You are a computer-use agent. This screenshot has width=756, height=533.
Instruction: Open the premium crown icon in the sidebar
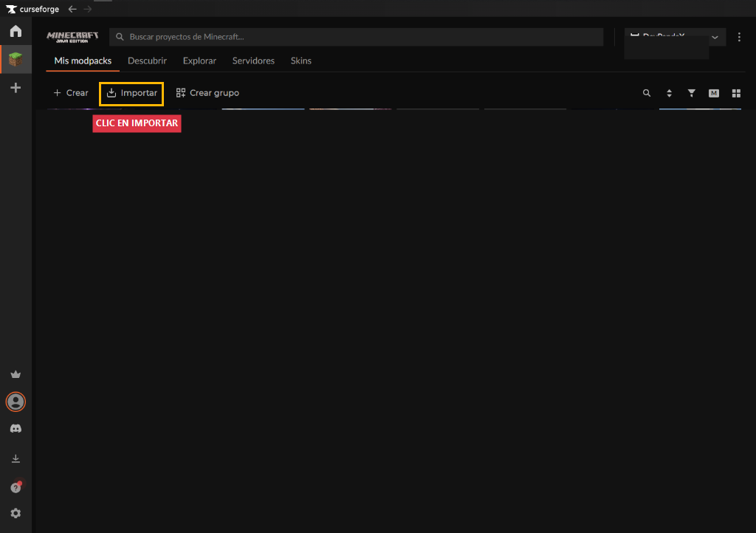click(16, 374)
